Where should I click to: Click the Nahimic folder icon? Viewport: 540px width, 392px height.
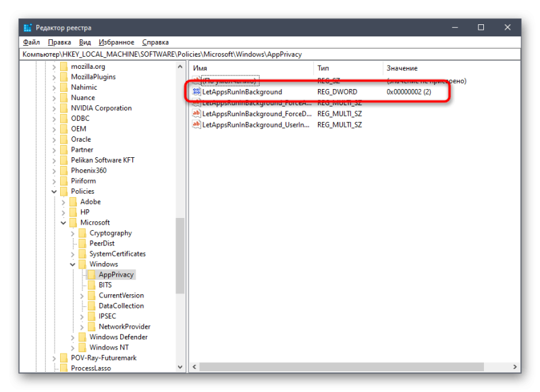(x=63, y=87)
